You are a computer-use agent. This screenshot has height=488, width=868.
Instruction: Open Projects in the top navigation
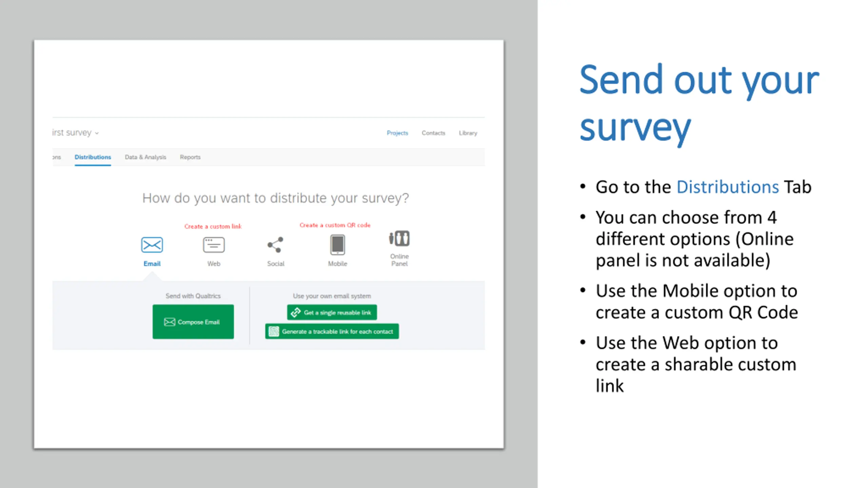(x=397, y=133)
